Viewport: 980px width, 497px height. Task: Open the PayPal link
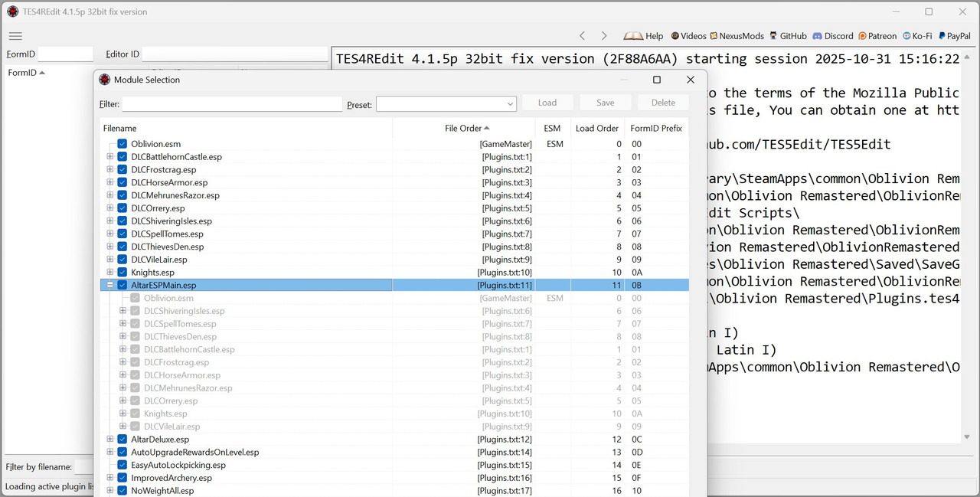(953, 36)
